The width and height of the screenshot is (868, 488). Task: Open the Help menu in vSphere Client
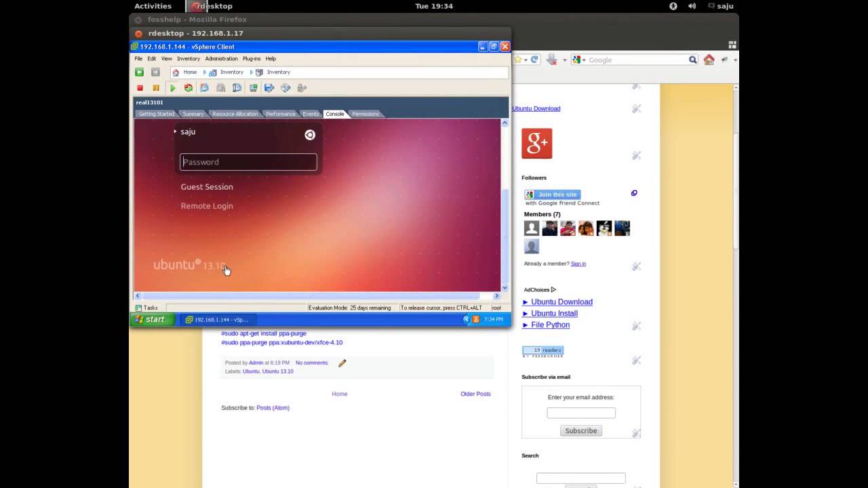[271, 59]
